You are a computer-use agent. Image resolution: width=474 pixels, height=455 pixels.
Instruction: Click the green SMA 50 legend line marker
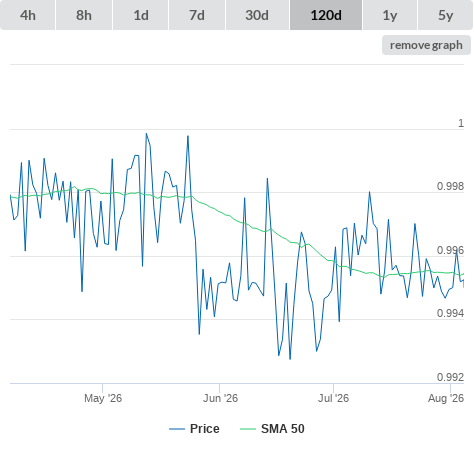tap(248, 429)
